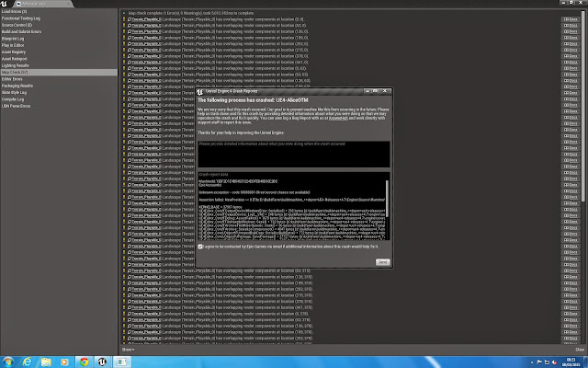Click the volume icon in the system tray

click(x=554, y=362)
